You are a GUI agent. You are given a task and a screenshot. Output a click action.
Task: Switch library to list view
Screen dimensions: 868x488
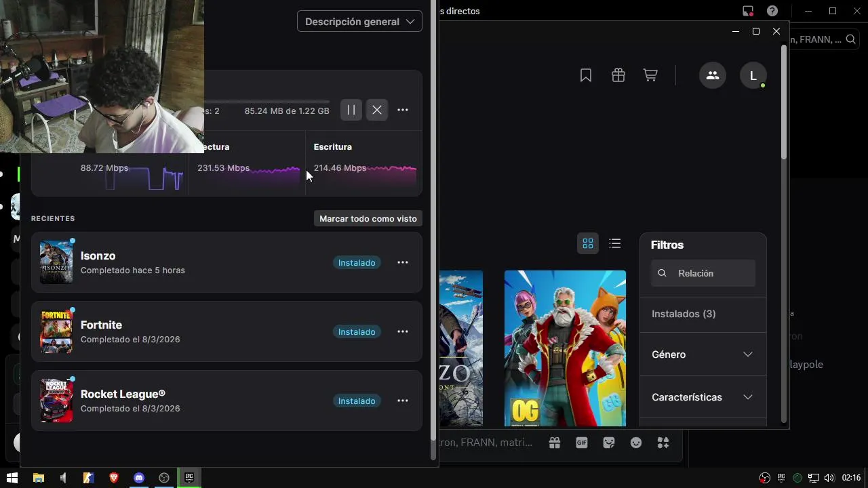point(615,243)
